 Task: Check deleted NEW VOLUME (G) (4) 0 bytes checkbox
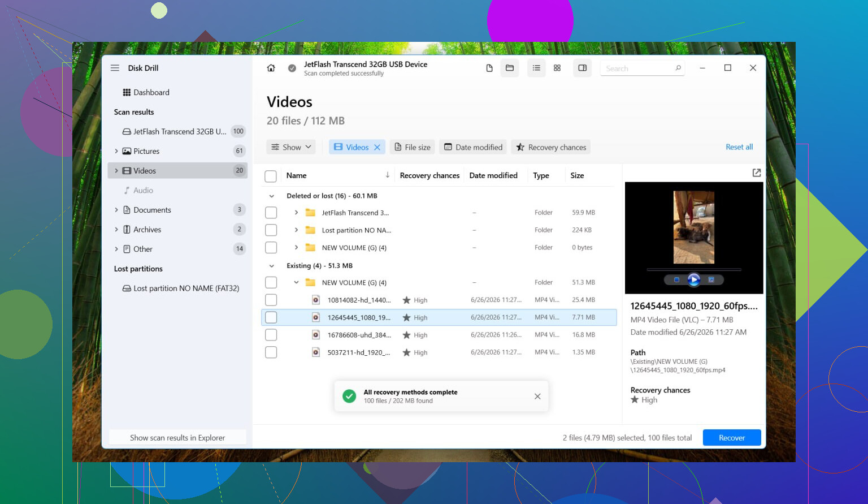[x=271, y=248]
